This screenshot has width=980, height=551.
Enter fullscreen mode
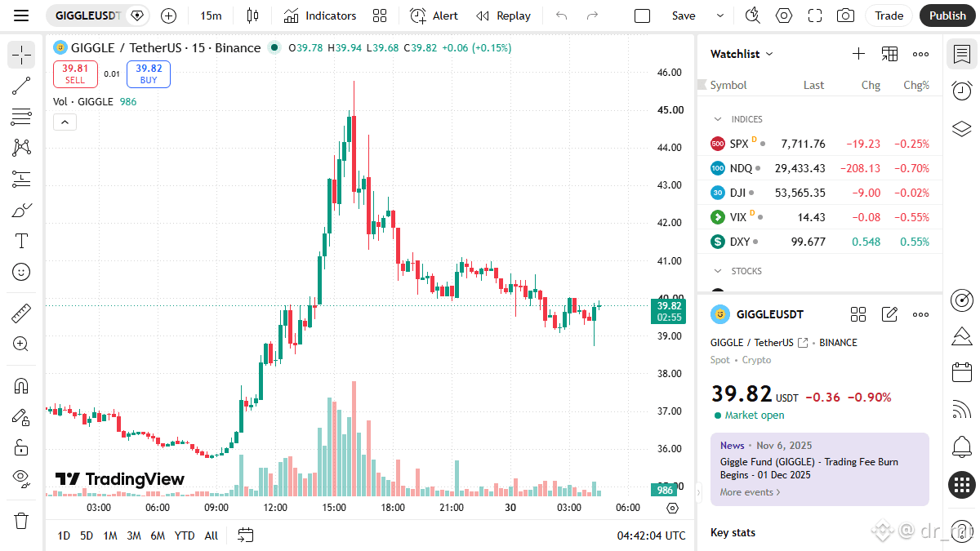click(x=814, y=16)
